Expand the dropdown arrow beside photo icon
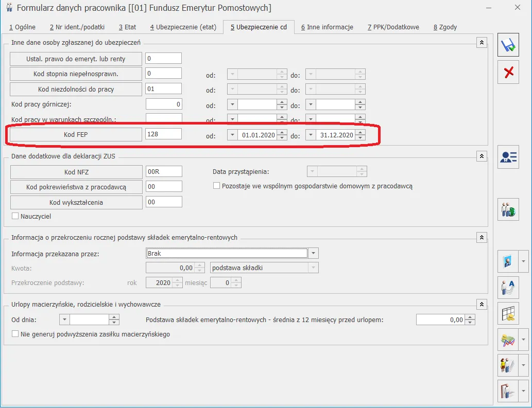This screenshot has width=532, height=408. (524, 261)
